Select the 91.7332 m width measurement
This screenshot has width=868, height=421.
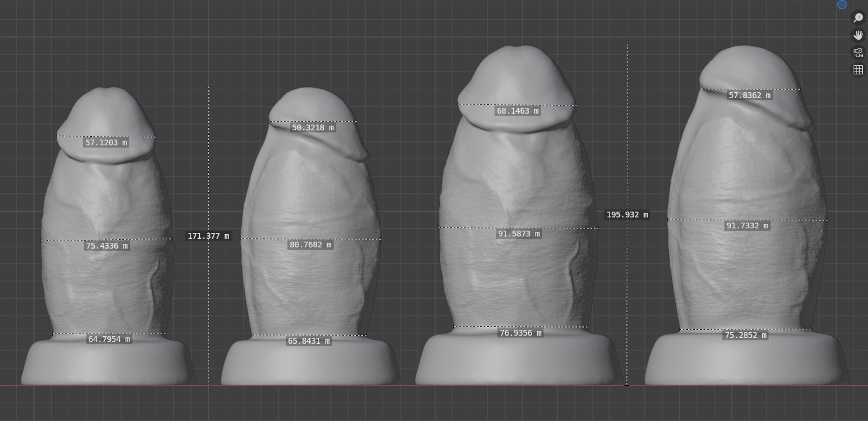[747, 225]
